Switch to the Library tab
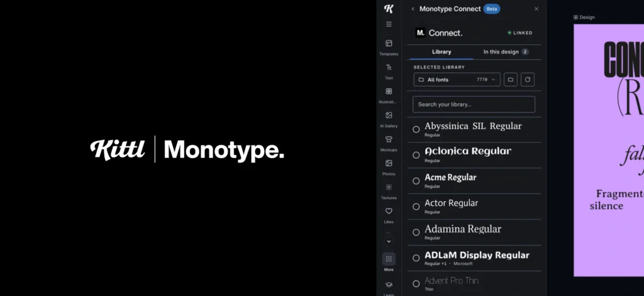The width and height of the screenshot is (644, 296). click(x=441, y=52)
